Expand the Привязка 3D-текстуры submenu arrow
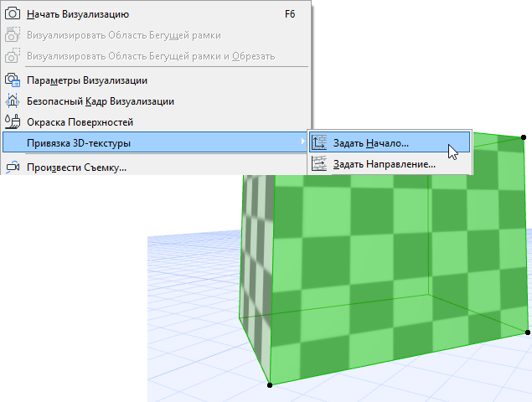The width and height of the screenshot is (532, 402). point(302,142)
